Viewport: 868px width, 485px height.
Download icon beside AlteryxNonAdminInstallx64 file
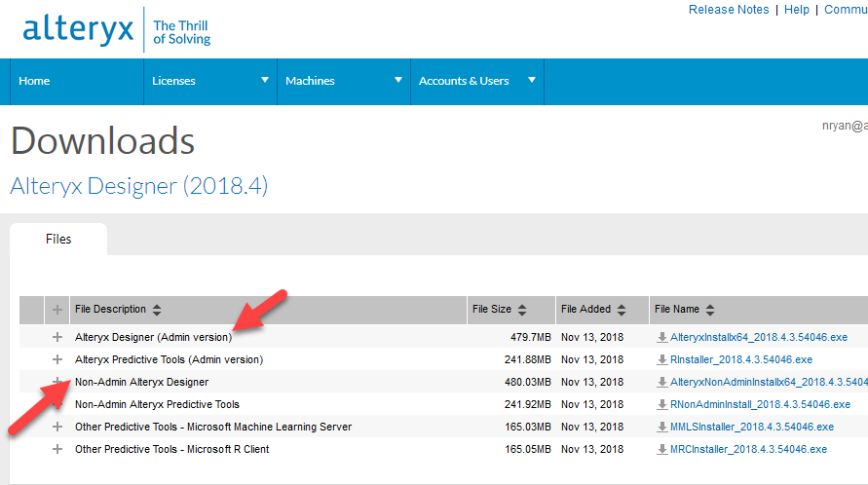click(x=662, y=382)
